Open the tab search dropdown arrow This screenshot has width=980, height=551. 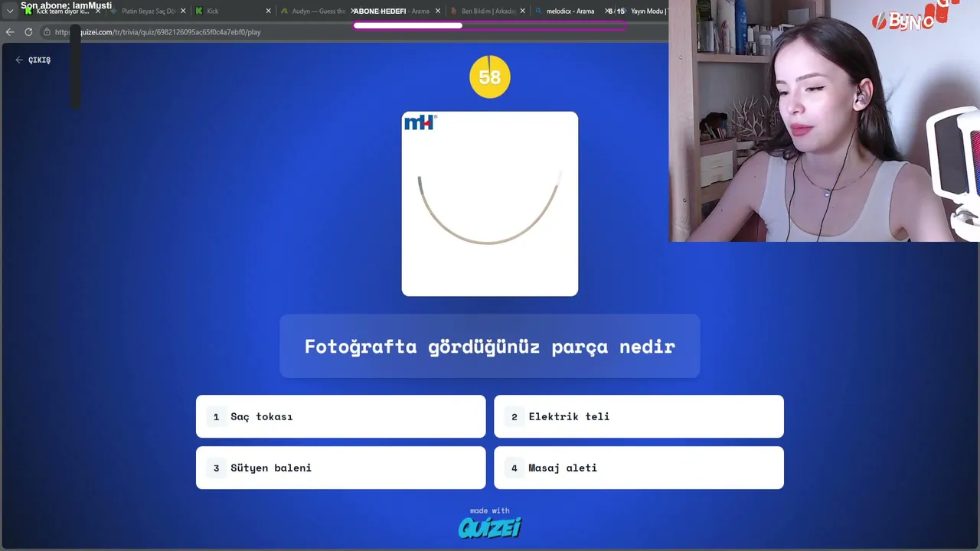click(x=10, y=11)
